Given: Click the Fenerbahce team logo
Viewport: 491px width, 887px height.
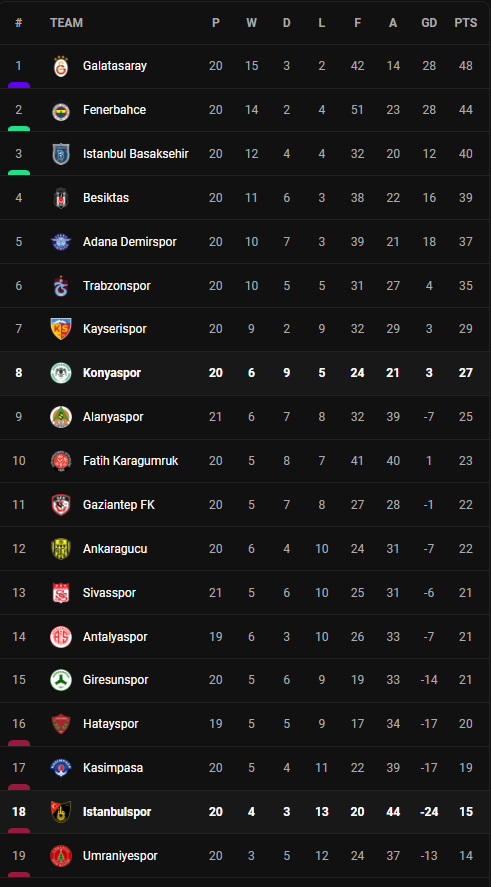Looking at the screenshot, I should click(x=61, y=110).
